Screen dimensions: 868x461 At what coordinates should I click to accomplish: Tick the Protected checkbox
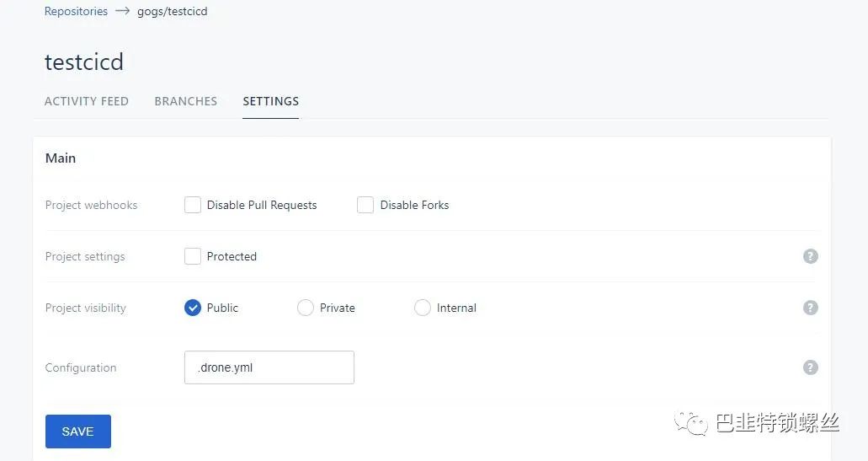tap(193, 256)
